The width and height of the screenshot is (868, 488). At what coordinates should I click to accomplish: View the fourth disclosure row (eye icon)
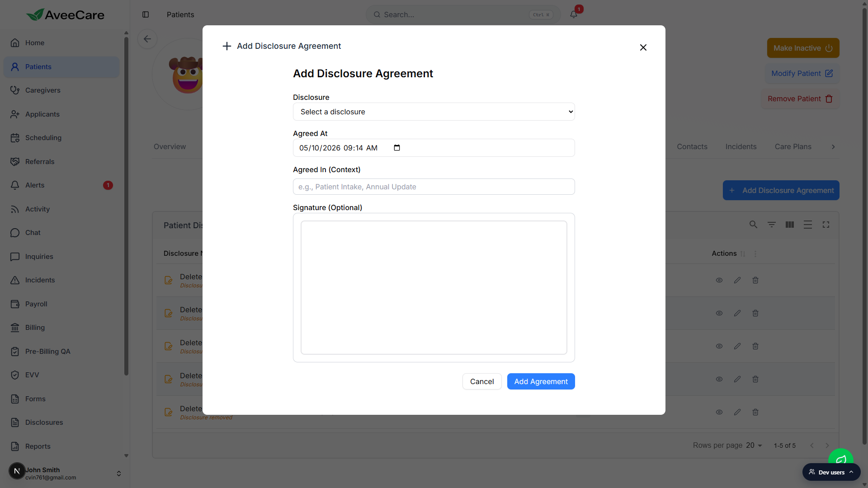pos(719,379)
